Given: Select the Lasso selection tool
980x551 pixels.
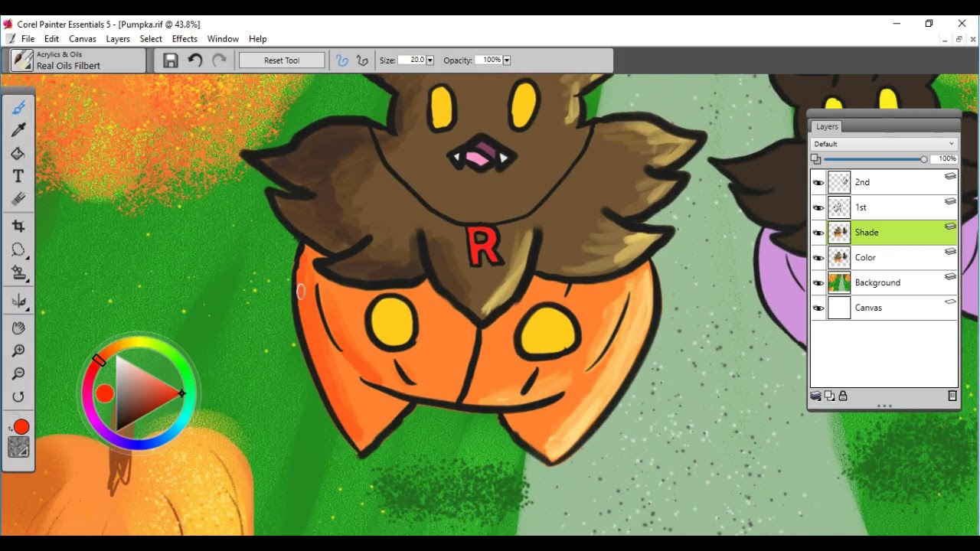Looking at the screenshot, I should pyautogui.click(x=18, y=250).
